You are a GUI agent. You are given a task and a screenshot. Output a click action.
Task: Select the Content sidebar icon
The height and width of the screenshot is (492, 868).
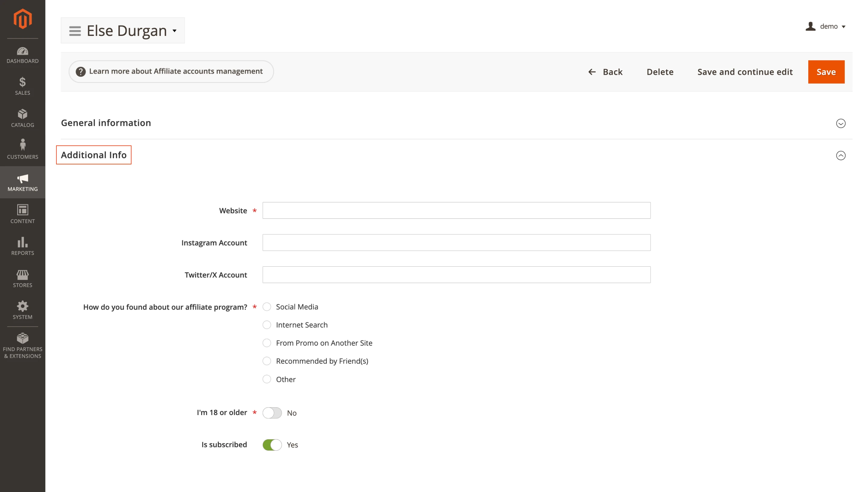point(22,214)
